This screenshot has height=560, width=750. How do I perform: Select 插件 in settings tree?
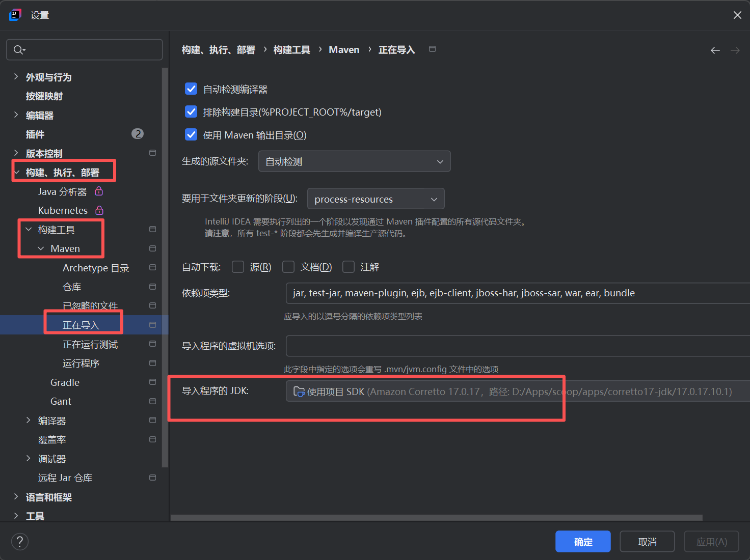coord(35,134)
